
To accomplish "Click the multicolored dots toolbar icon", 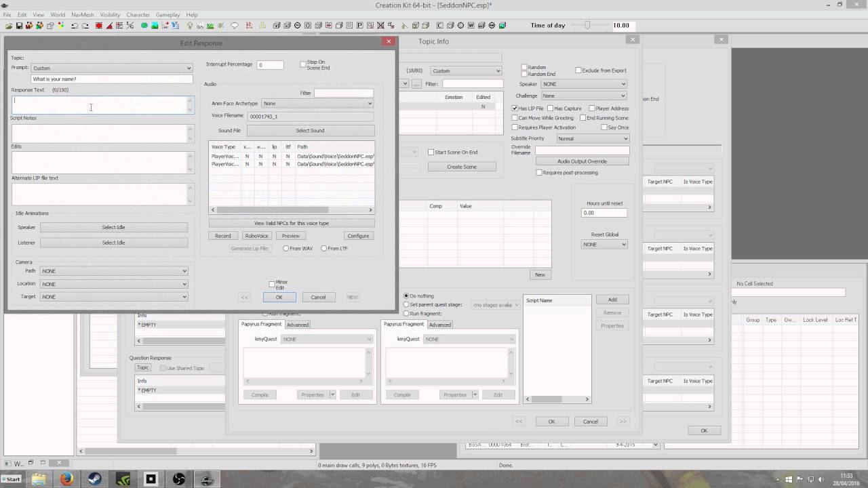I will point(61,26).
